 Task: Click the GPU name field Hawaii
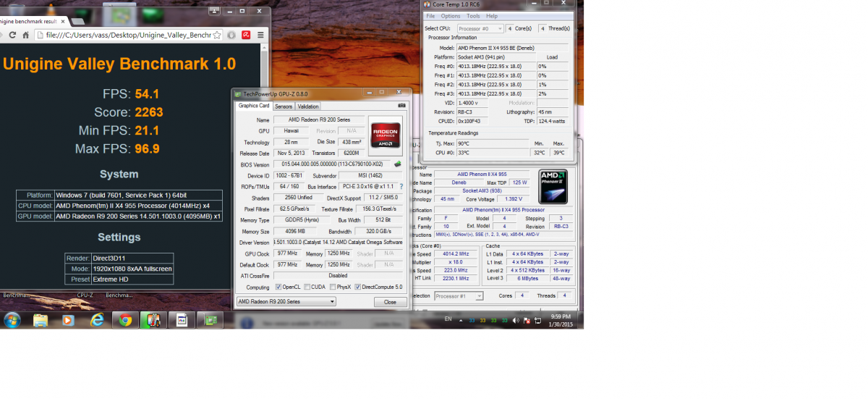(292, 131)
